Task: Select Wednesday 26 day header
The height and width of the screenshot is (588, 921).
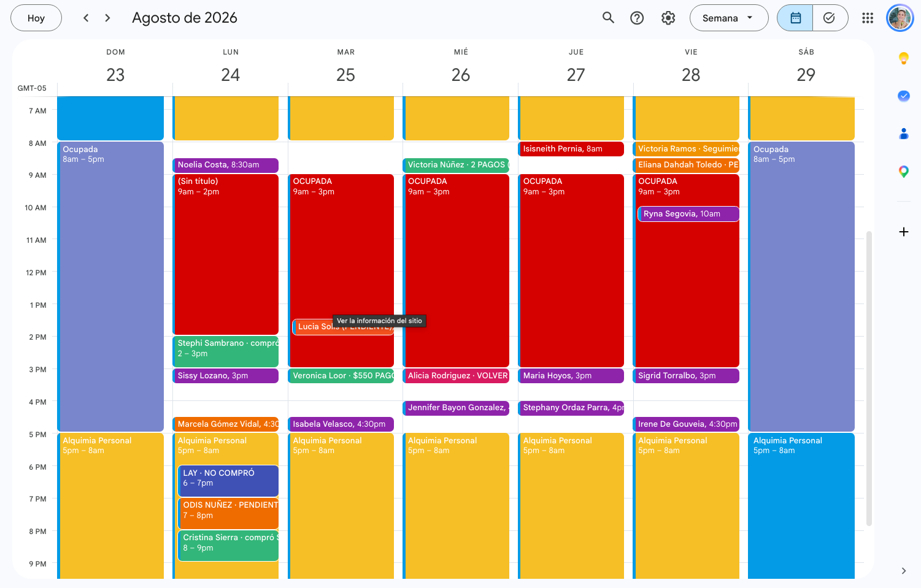Action: [x=461, y=74]
